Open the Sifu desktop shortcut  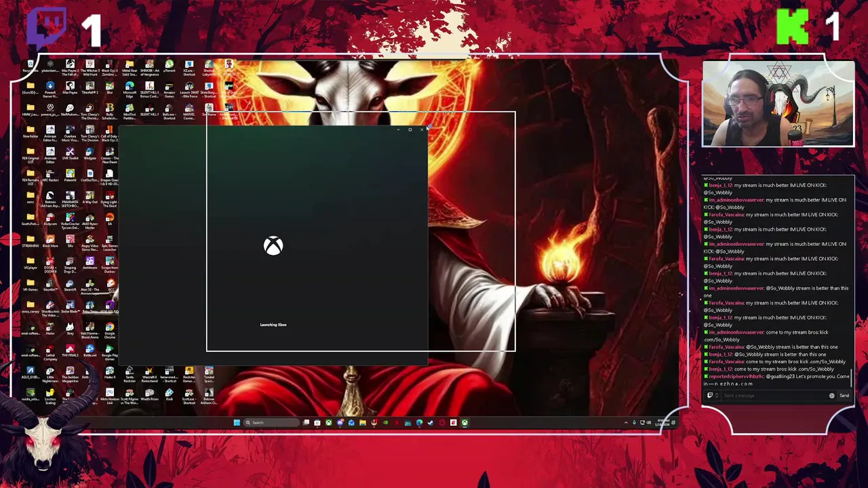[70, 241]
